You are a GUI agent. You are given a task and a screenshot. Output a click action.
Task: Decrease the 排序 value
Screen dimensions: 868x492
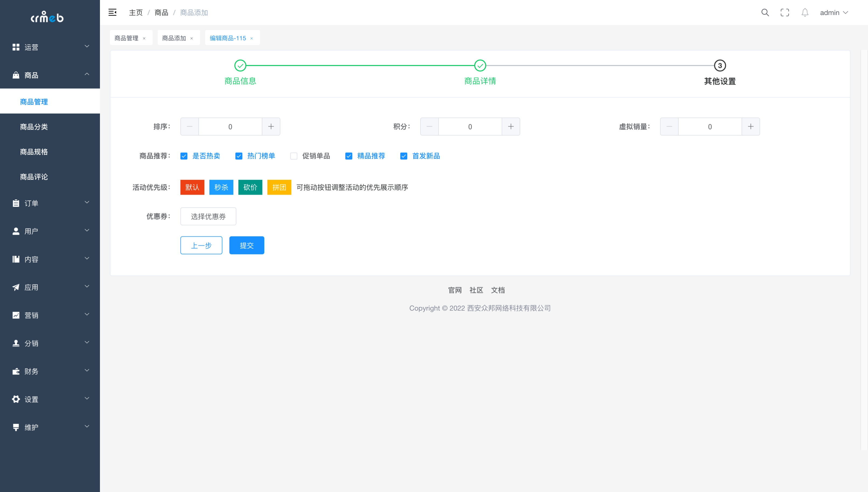189,126
